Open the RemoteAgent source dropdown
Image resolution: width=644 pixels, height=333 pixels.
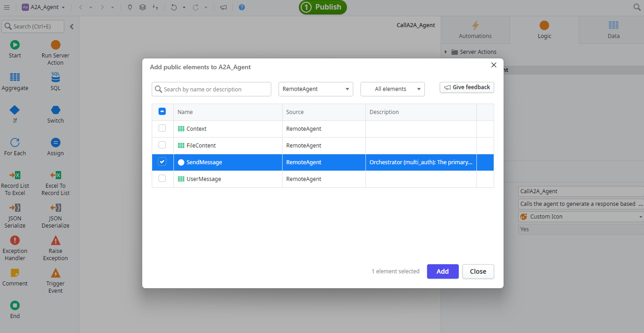[x=316, y=89]
